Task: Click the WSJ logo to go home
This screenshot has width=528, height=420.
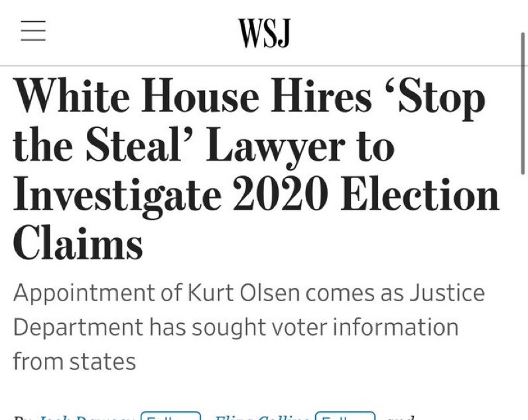Action: (x=264, y=33)
